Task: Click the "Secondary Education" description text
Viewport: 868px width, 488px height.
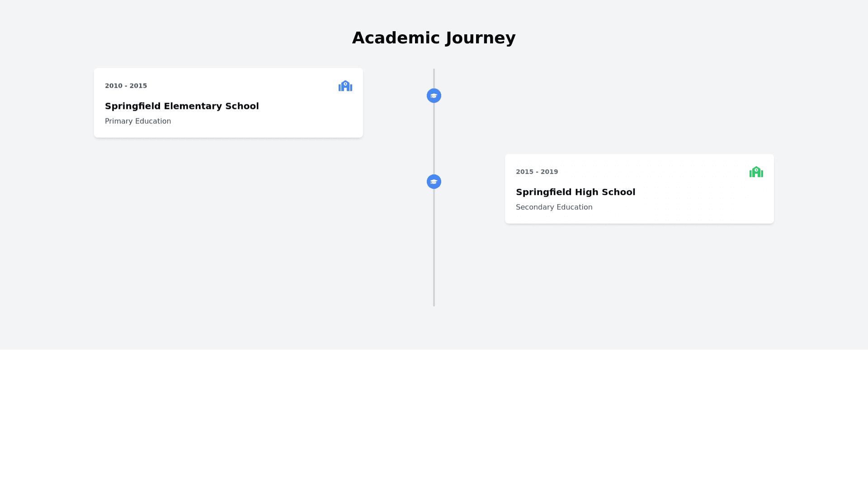Action: (x=554, y=207)
